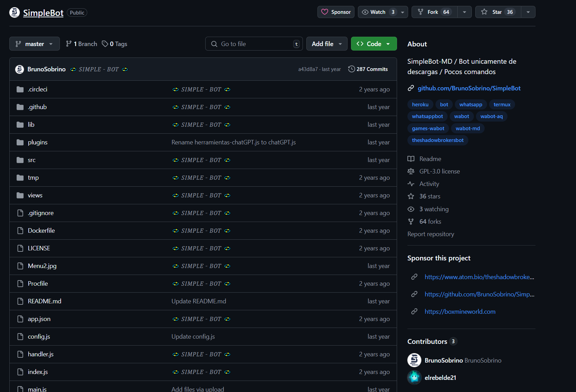
Task: Open the master branch selector dropdown
Action: pos(35,44)
